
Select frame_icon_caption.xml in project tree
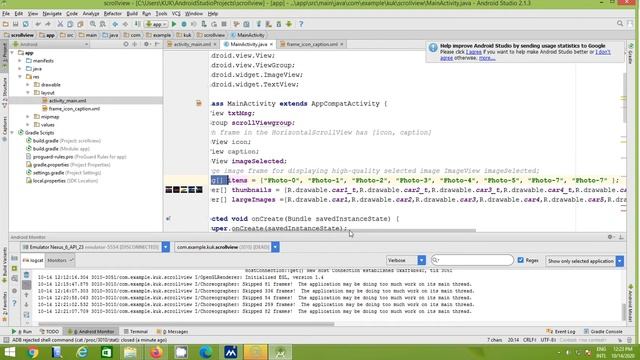coord(74,109)
